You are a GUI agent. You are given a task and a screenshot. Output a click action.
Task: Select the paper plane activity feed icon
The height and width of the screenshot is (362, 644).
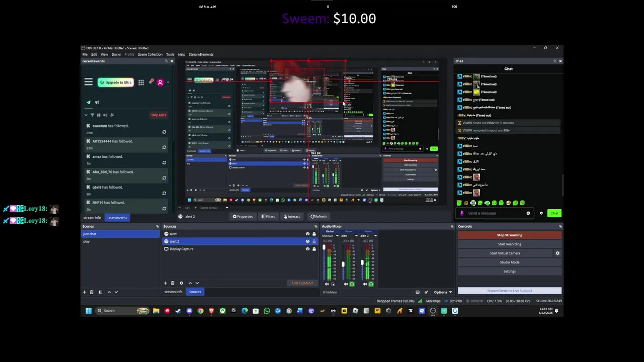click(x=89, y=102)
